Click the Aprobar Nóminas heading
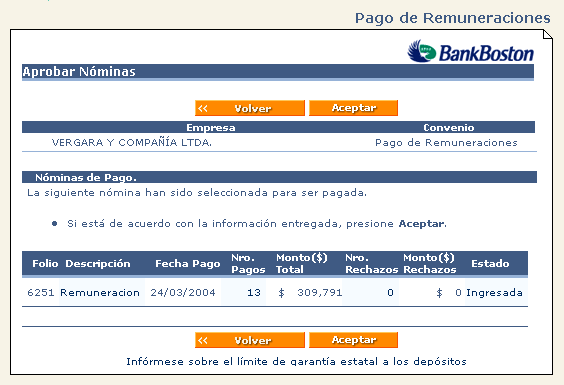 click(79, 72)
